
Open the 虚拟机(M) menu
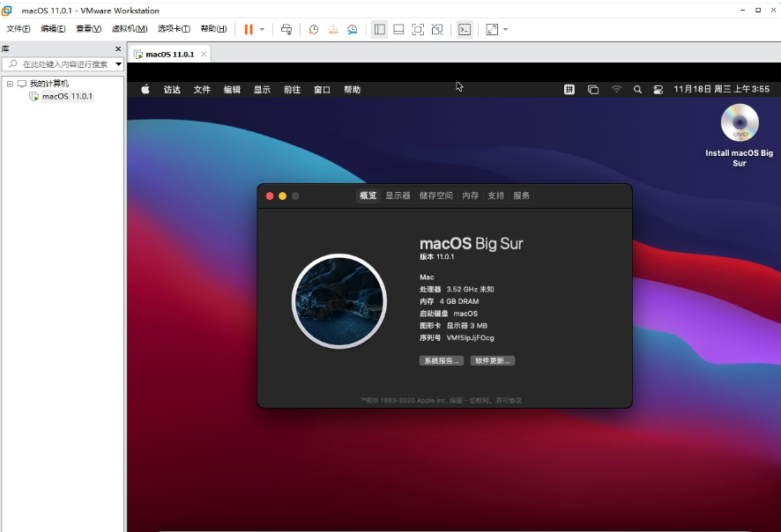tap(129, 29)
